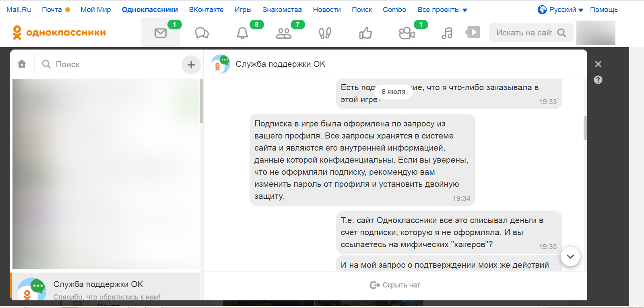Click the 19:33 message timestamp
This screenshot has width=644, height=308.
click(x=548, y=102)
